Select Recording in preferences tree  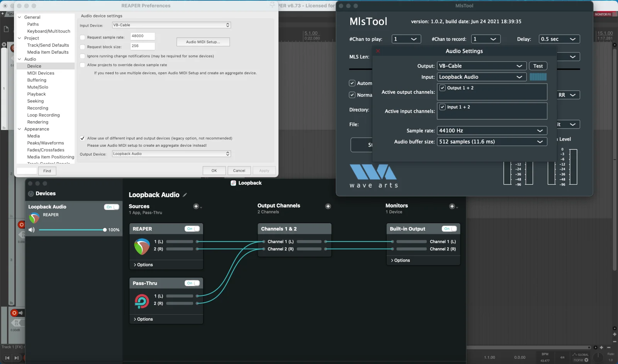(x=37, y=108)
